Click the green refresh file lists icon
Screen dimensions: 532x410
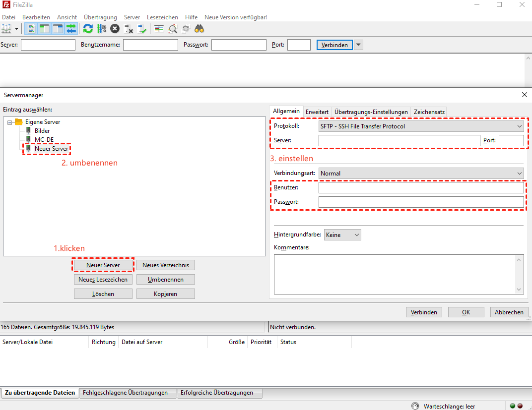[88, 29]
